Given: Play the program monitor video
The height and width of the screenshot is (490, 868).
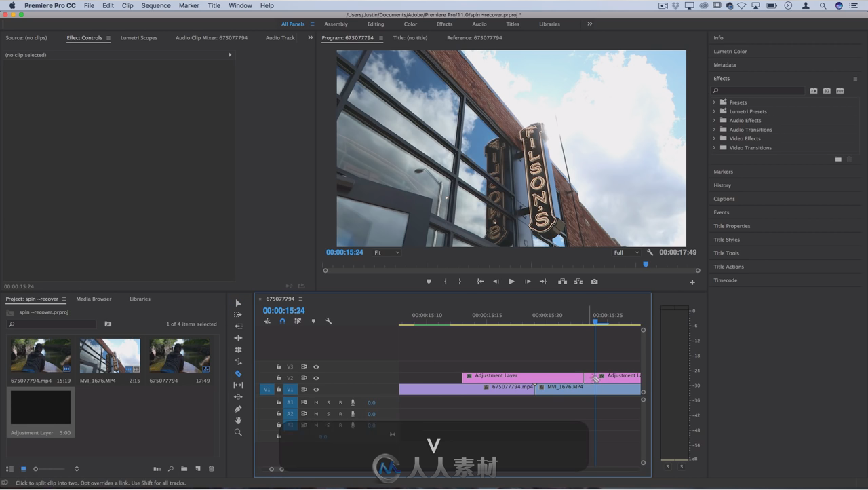Looking at the screenshot, I should tap(511, 282).
